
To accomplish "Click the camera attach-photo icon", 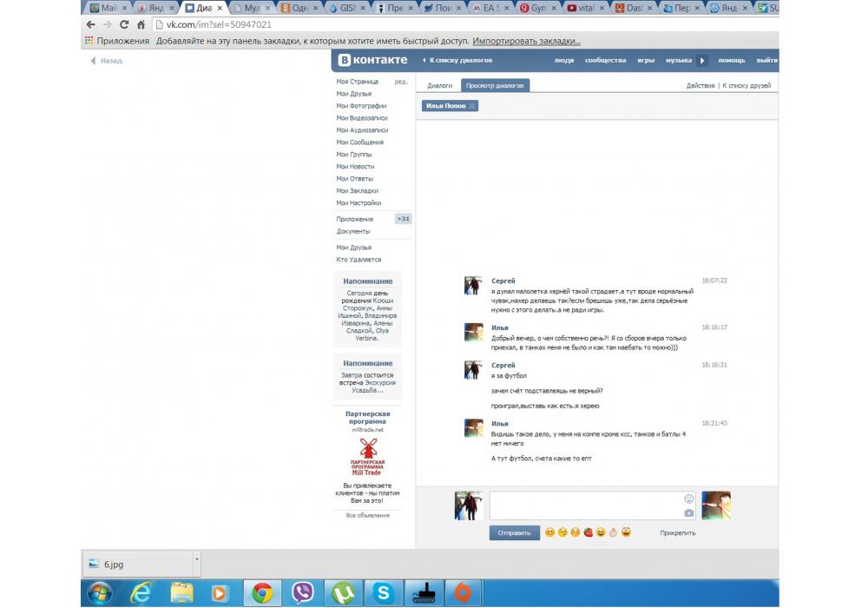I will [689, 512].
